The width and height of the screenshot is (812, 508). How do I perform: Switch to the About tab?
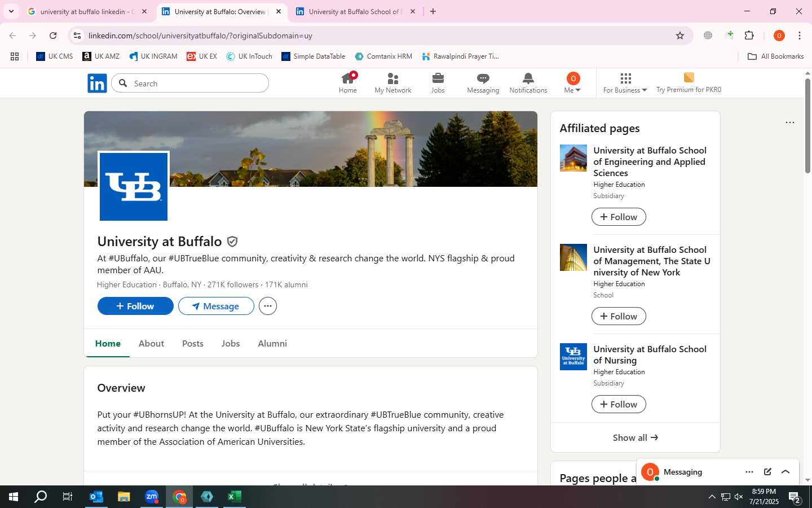[x=152, y=343]
